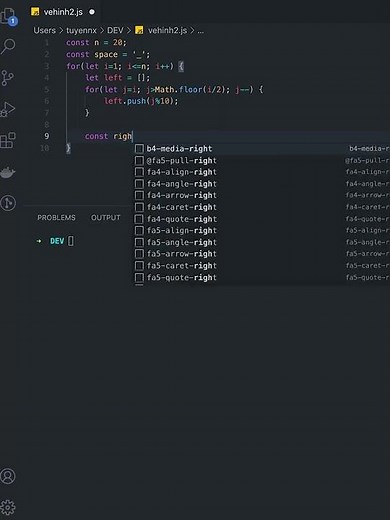Open the Source Control view
The image size is (390, 520).
pos(7,78)
